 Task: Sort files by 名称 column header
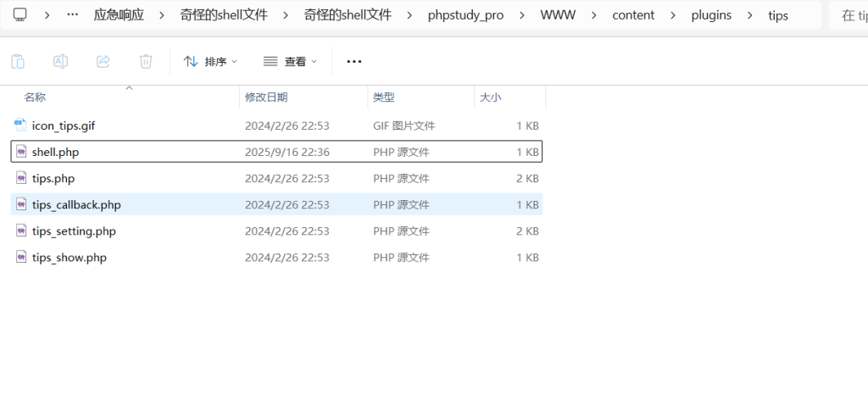tap(35, 97)
